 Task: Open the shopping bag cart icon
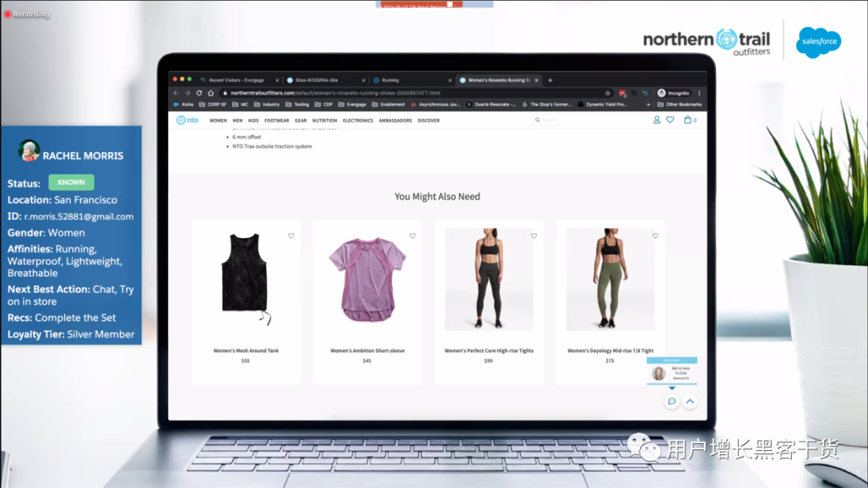point(687,120)
